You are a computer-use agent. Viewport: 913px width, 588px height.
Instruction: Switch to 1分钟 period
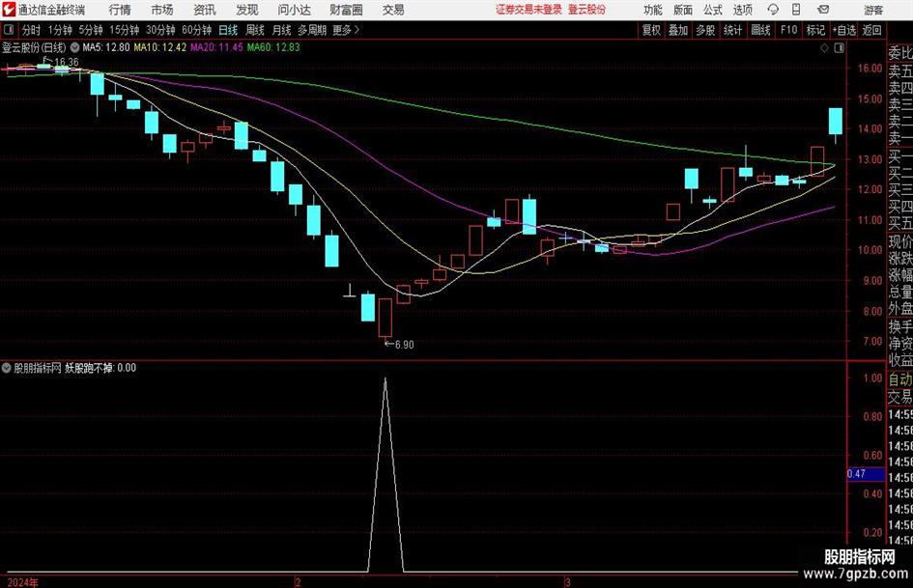click(60, 30)
